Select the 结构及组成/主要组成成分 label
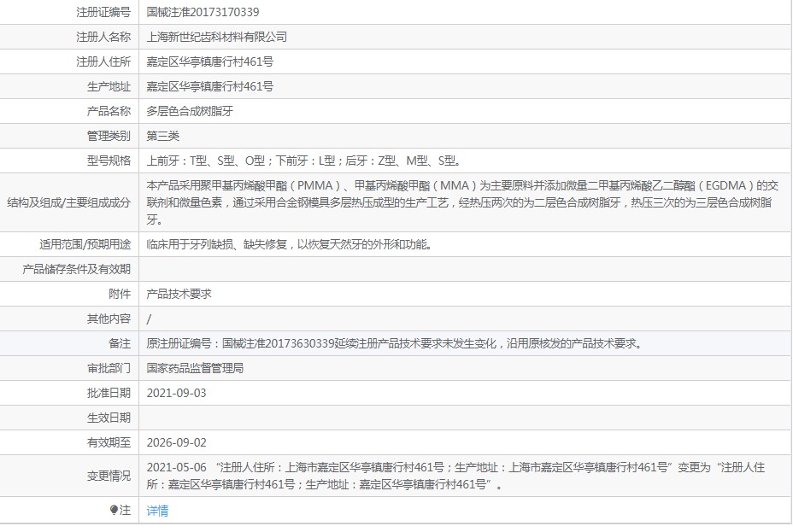The height and width of the screenshot is (532, 793). 68,202
